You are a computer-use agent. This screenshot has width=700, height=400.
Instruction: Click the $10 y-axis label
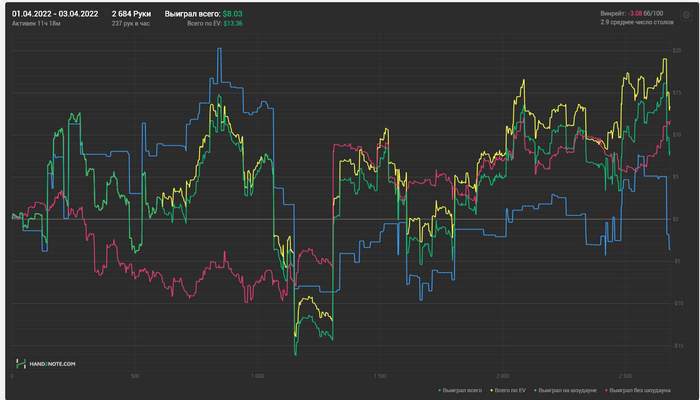click(676, 135)
